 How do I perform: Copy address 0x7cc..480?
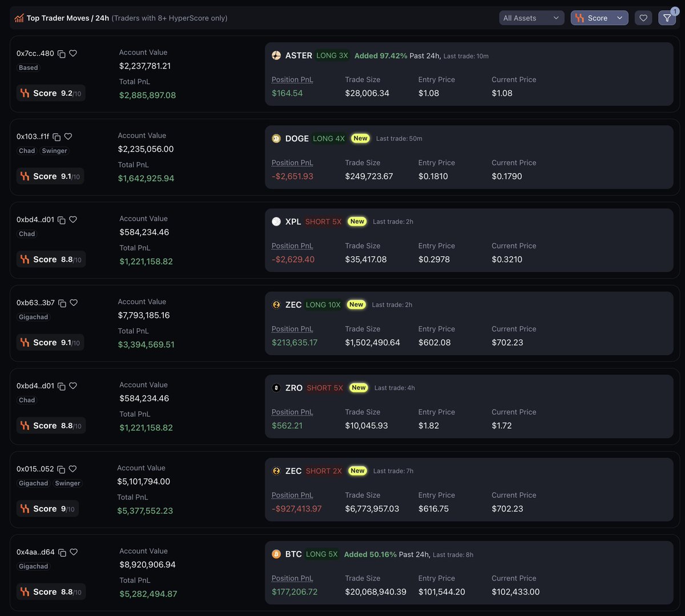62,54
